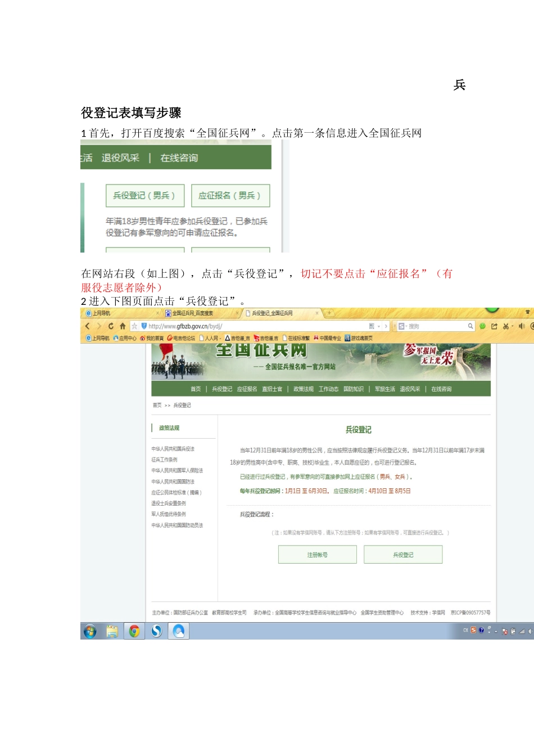Click 兵役登记 in green nav bar
This screenshot has height=756, width=534.
pyautogui.click(x=222, y=389)
